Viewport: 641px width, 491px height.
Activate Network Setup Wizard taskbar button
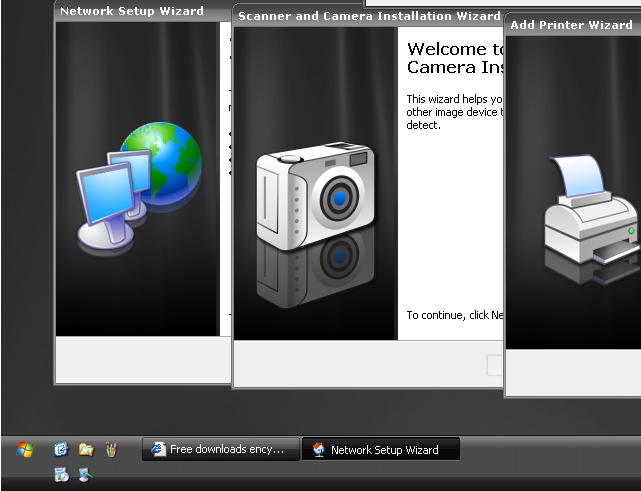[x=381, y=449]
